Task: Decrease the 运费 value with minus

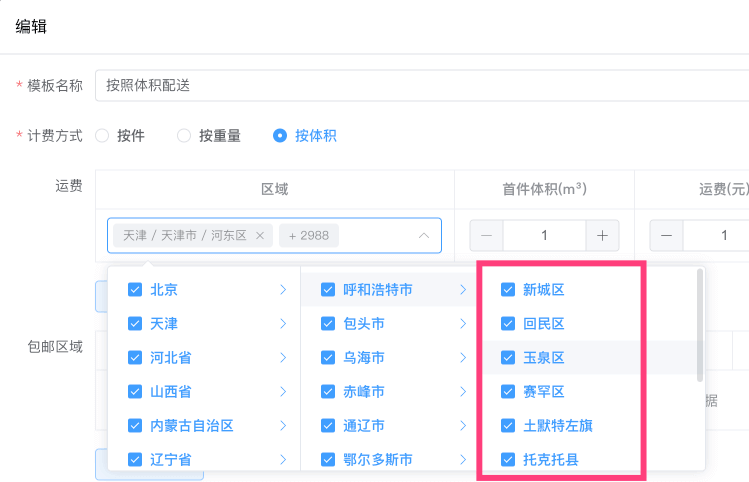Action: 667,236
